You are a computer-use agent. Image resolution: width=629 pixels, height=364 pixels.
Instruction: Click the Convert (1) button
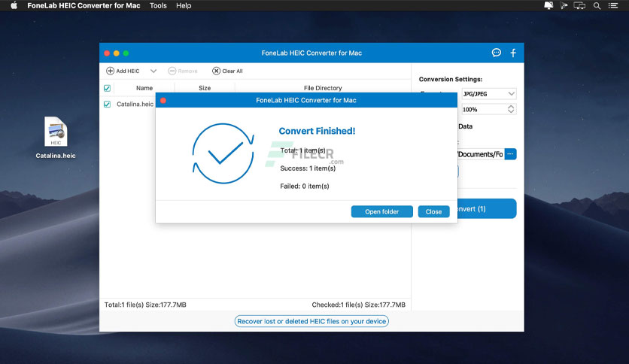[486, 208]
